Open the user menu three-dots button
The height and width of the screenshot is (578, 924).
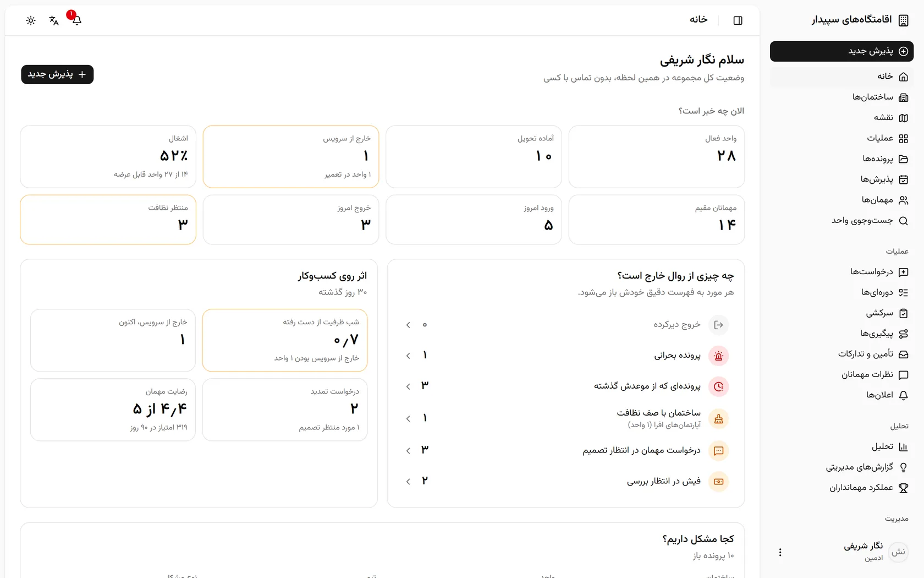780,552
